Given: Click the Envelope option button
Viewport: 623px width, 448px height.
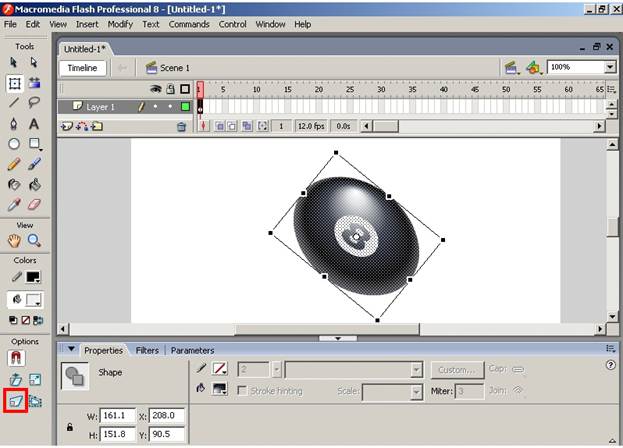Looking at the screenshot, I should (x=35, y=401).
